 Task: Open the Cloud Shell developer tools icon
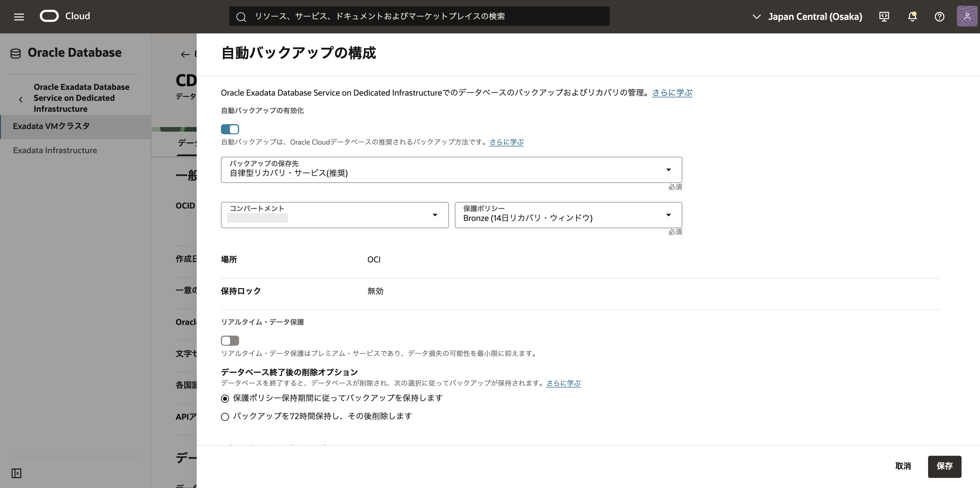(884, 16)
